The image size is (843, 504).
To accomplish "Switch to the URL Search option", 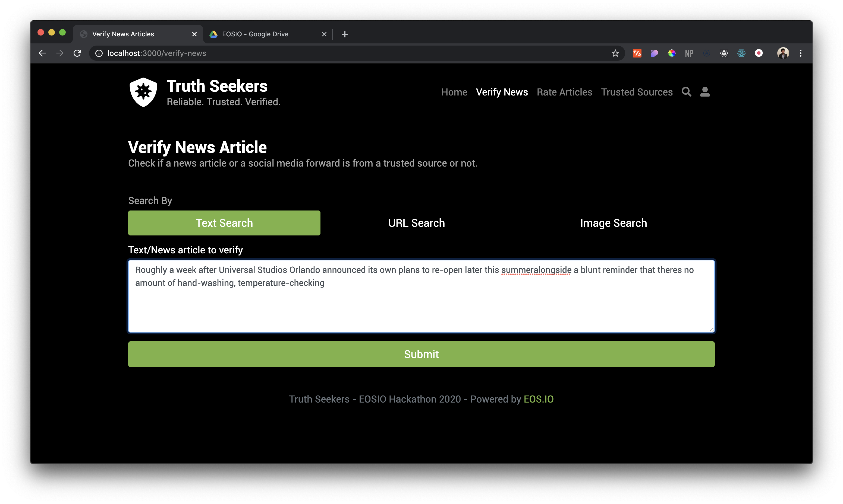I will click(416, 223).
